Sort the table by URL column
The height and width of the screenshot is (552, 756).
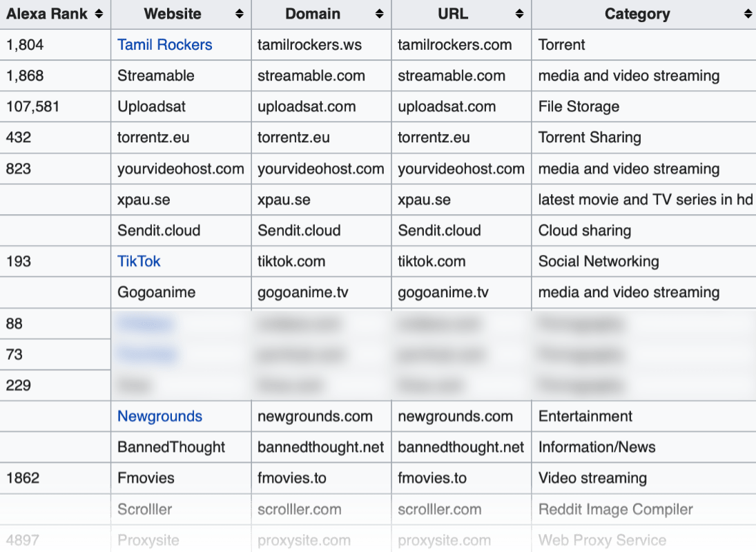click(x=518, y=14)
